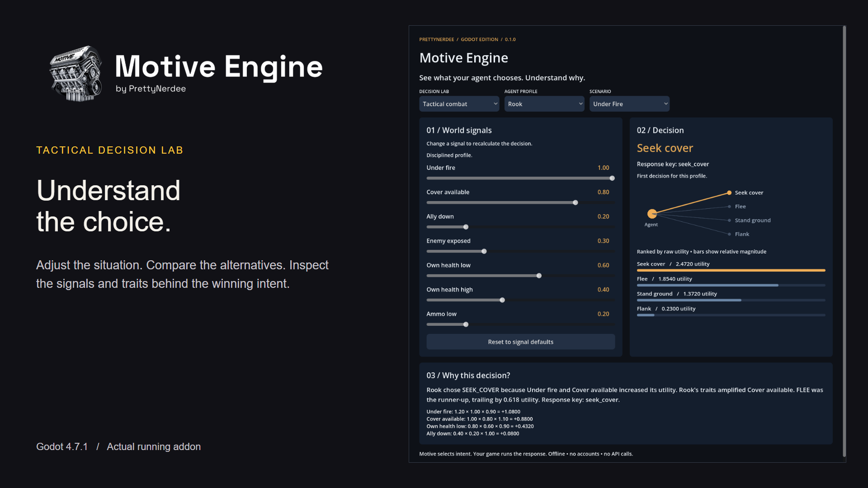Click the Own health low value 0.60
868x488 pixels.
click(x=603, y=266)
